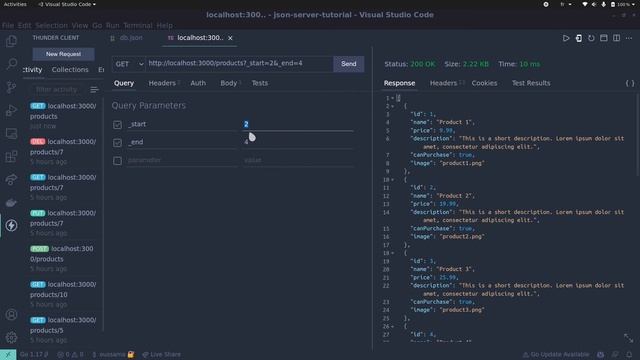Open the Test Results tab

531,83
